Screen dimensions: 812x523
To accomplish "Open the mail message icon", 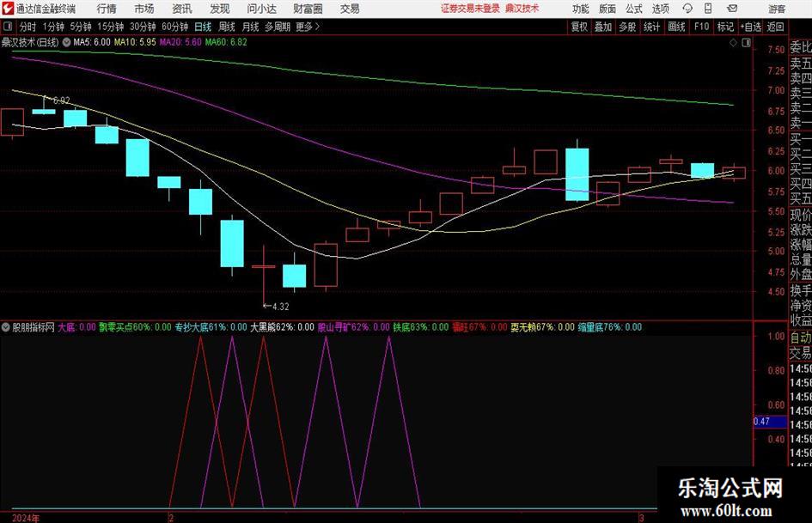I will coord(732,9).
